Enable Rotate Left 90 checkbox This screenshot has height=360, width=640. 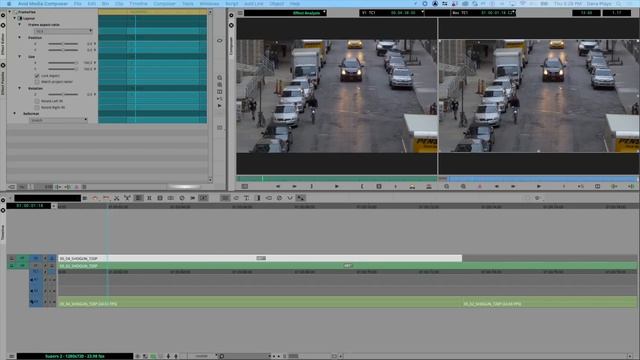click(37, 101)
